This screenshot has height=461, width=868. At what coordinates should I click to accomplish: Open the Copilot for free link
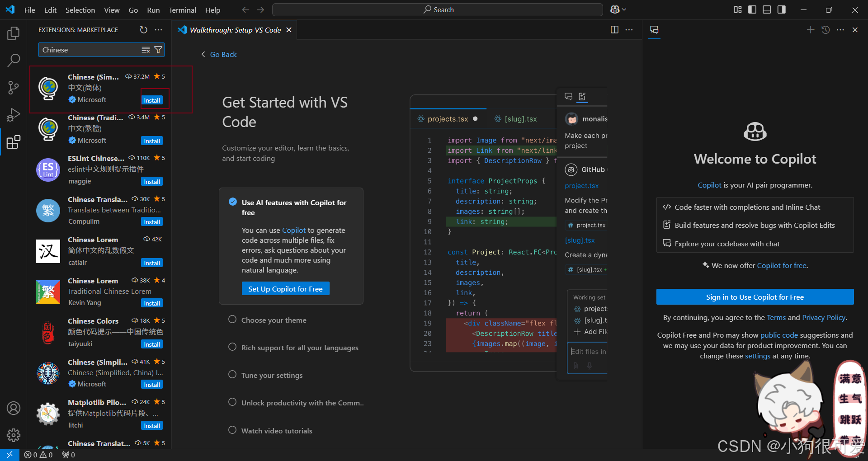[x=782, y=266]
